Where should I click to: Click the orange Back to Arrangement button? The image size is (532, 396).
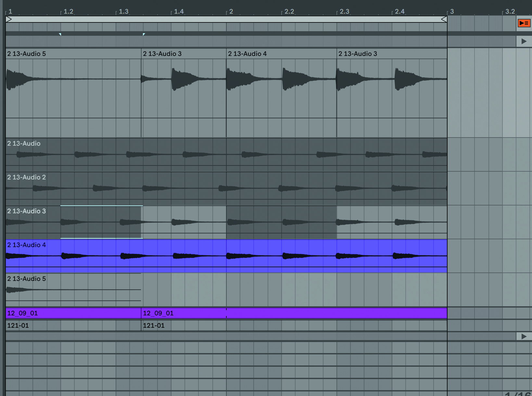tap(524, 23)
